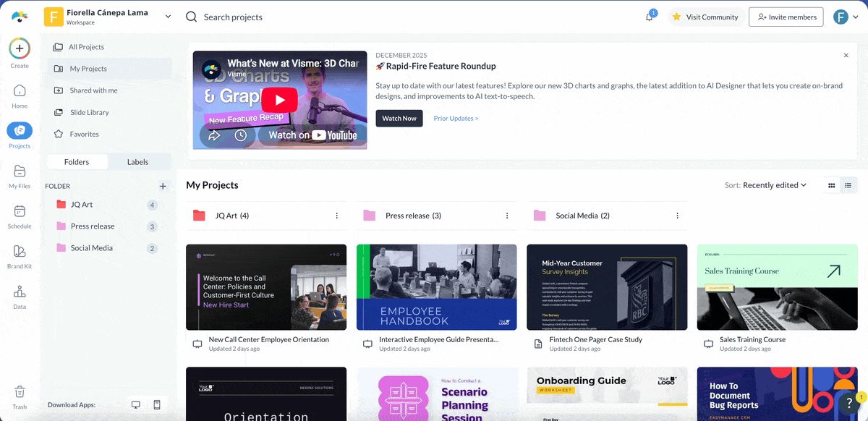
Task: Open Slide Library
Action: (x=109, y=112)
